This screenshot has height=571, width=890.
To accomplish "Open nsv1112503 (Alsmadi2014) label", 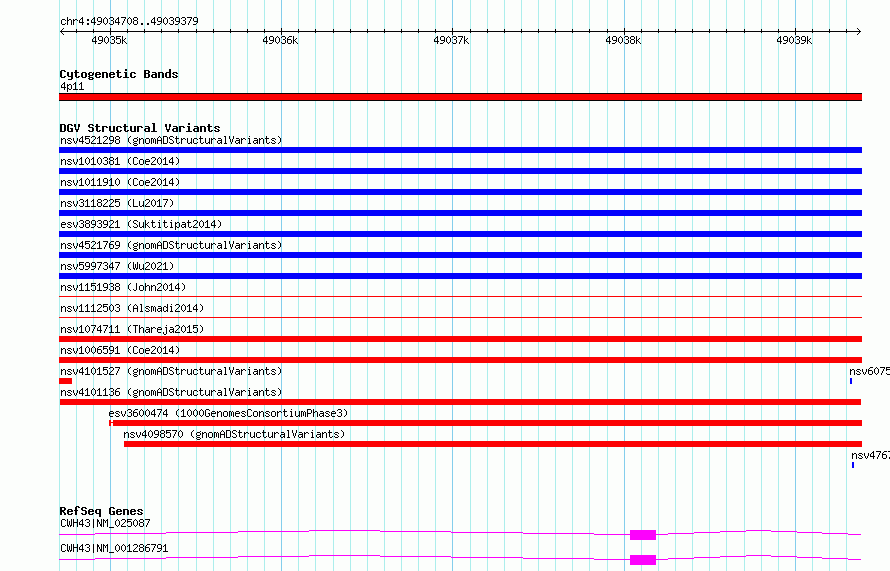I will [132, 308].
